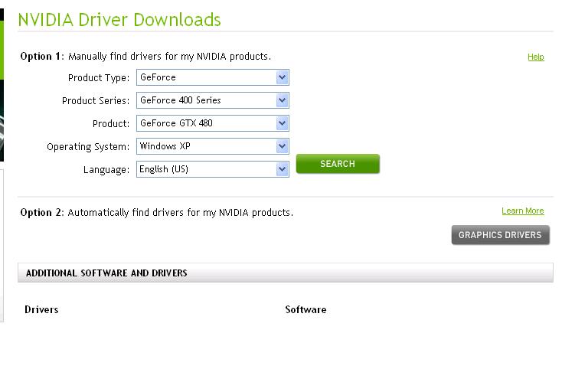
Task: Click the Product Series label
Action: click(x=96, y=101)
